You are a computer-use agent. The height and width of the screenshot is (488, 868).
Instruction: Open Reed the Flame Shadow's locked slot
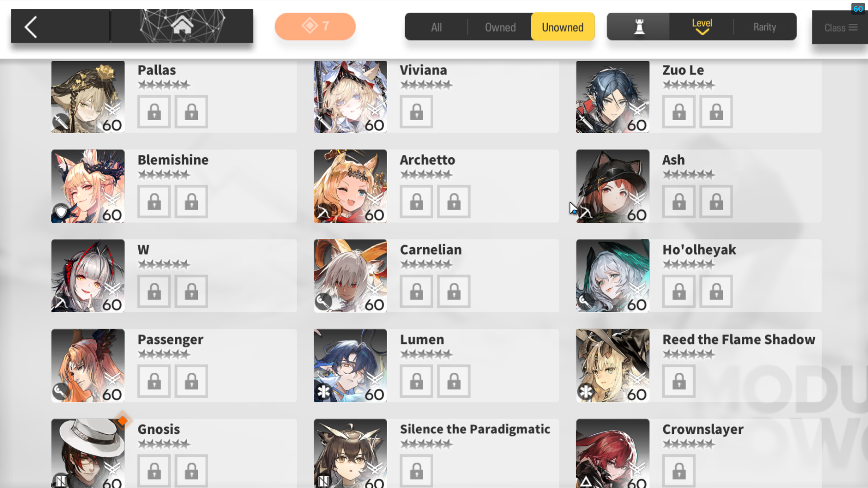pyautogui.click(x=679, y=381)
